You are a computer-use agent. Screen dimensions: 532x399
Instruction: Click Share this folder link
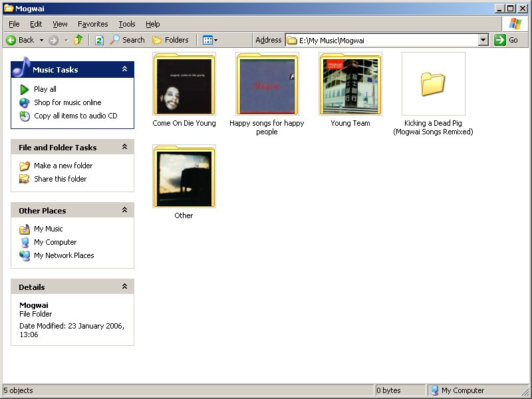point(60,179)
